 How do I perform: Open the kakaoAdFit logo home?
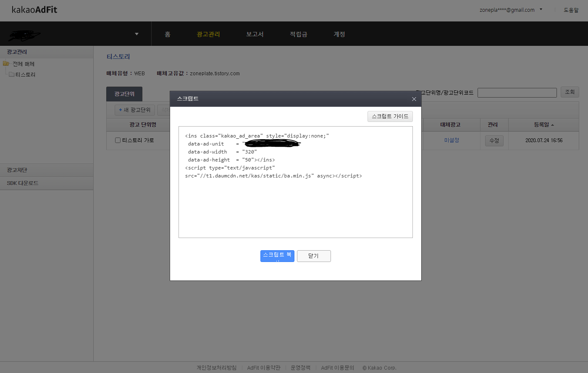[x=34, y=10]
